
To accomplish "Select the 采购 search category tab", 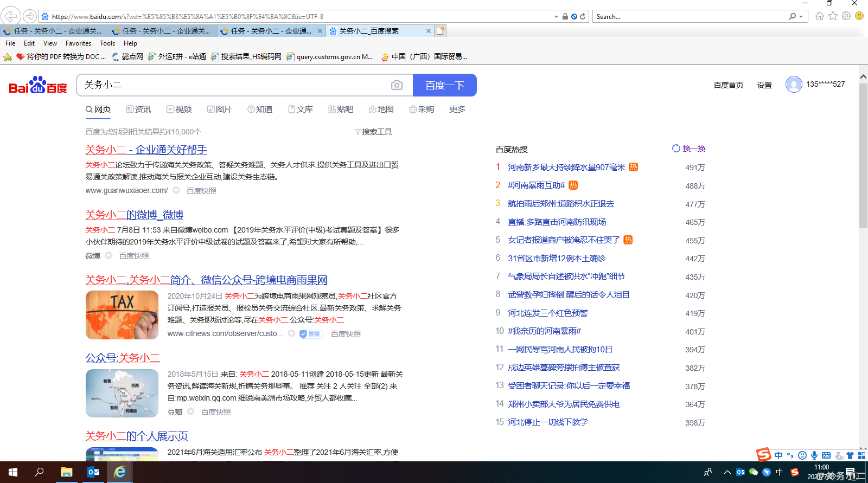I will 422,109.
